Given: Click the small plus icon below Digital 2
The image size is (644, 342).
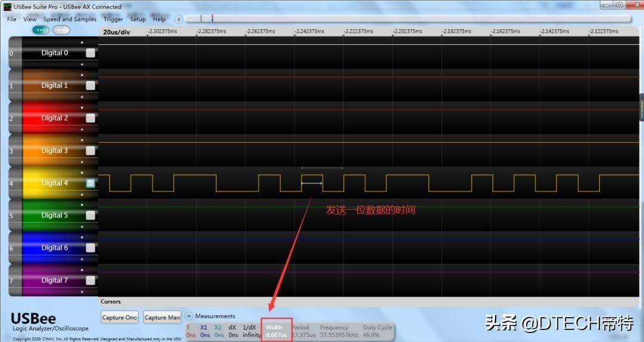Looking at the screenshot, I should coord(82,130).
